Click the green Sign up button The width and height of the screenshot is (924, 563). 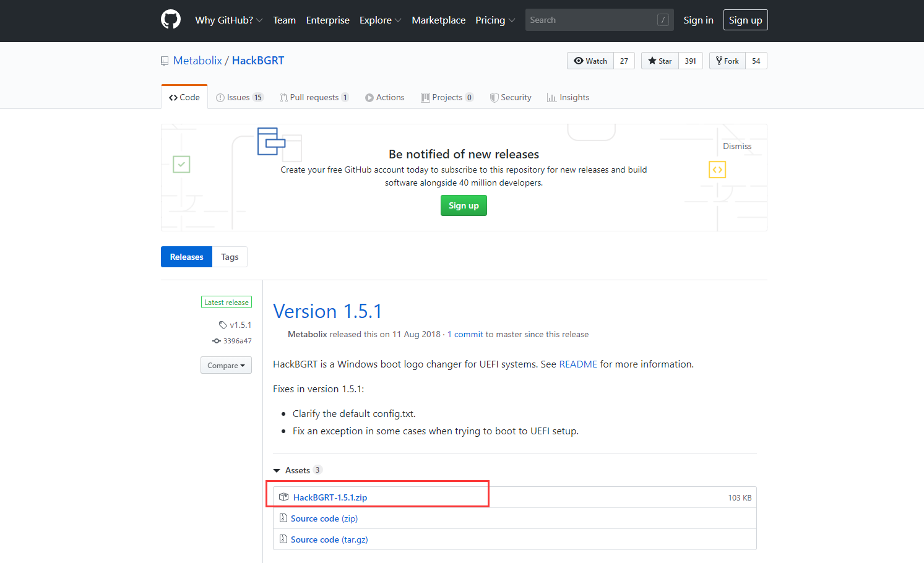pyautogui.click(x=464, y=205)
